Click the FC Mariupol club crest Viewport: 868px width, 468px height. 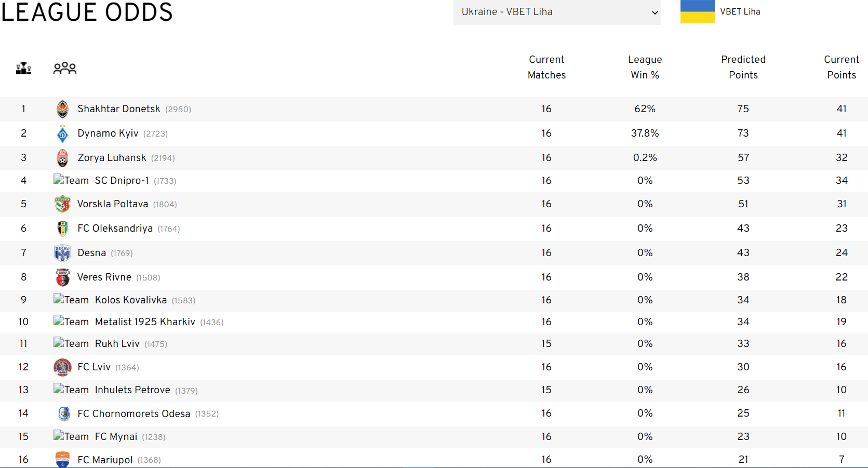tap(62, 460)
